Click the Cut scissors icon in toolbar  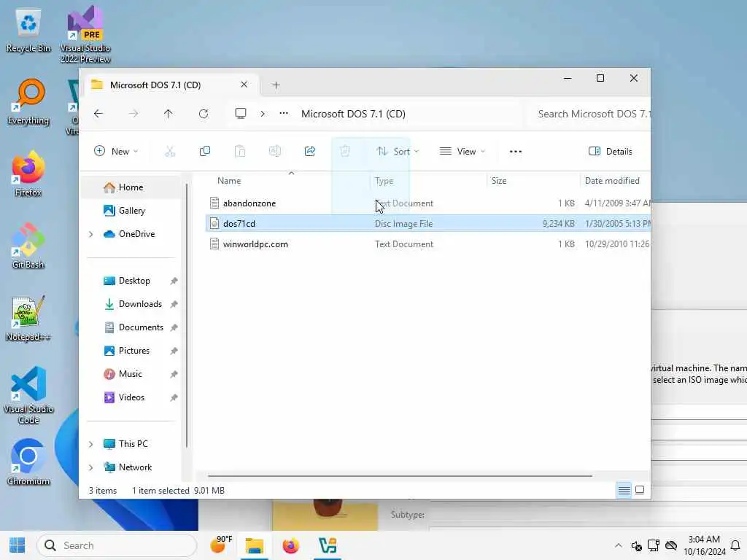pos(169,152)
